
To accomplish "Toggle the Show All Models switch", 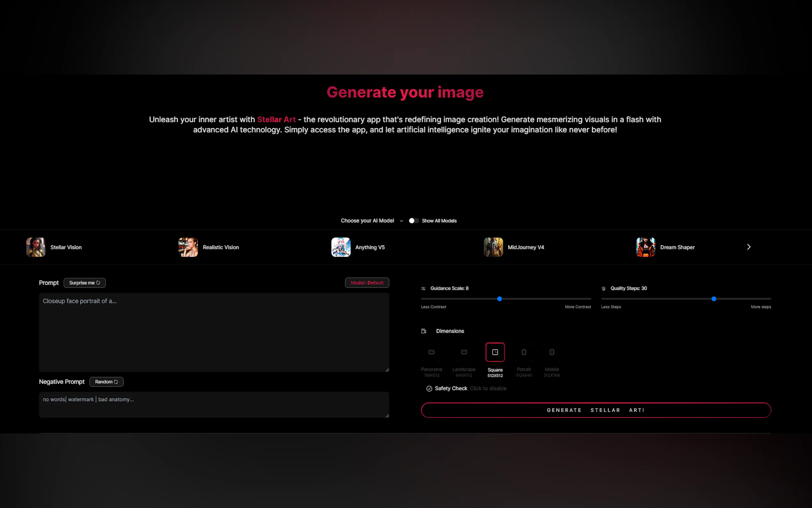I will pyautogui.click(x=414, y=221).
